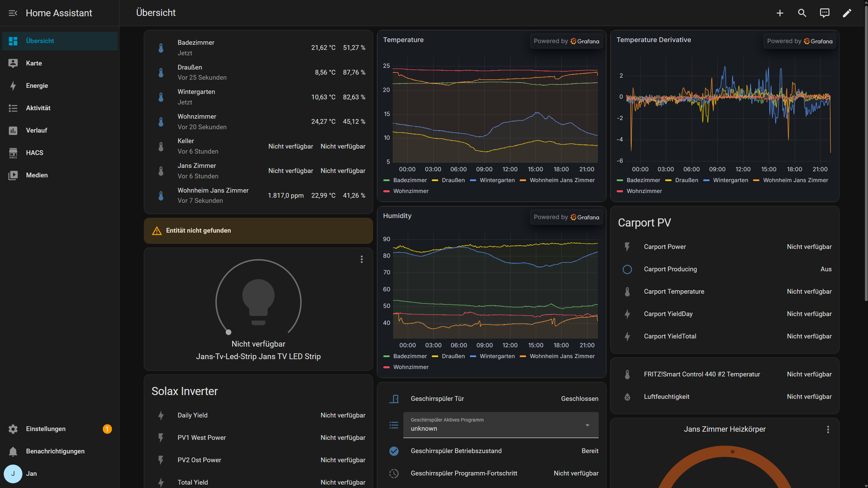This screenshot has width=868, height=488.
Task: Click the Badezimmer thermometer icon
Action: point(161,48)
